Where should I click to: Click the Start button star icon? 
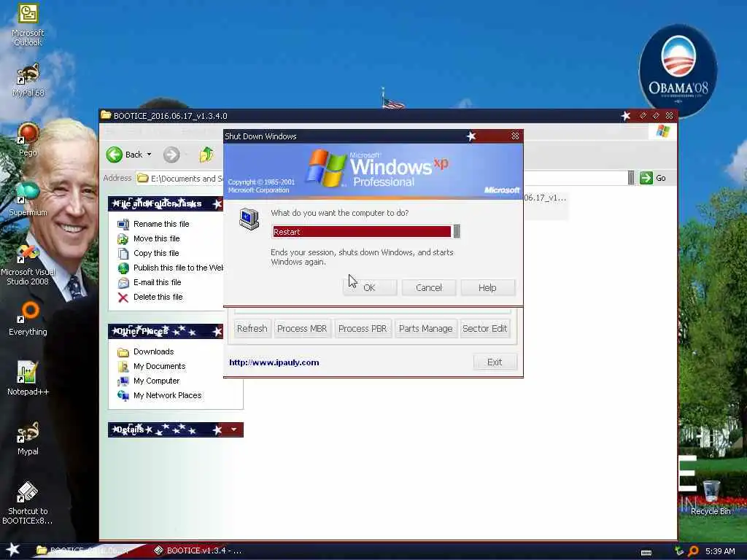tap(13, 551)
